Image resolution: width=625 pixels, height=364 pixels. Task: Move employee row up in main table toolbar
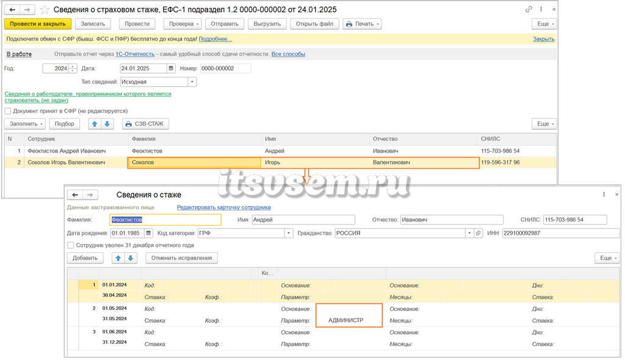[95, 124]
